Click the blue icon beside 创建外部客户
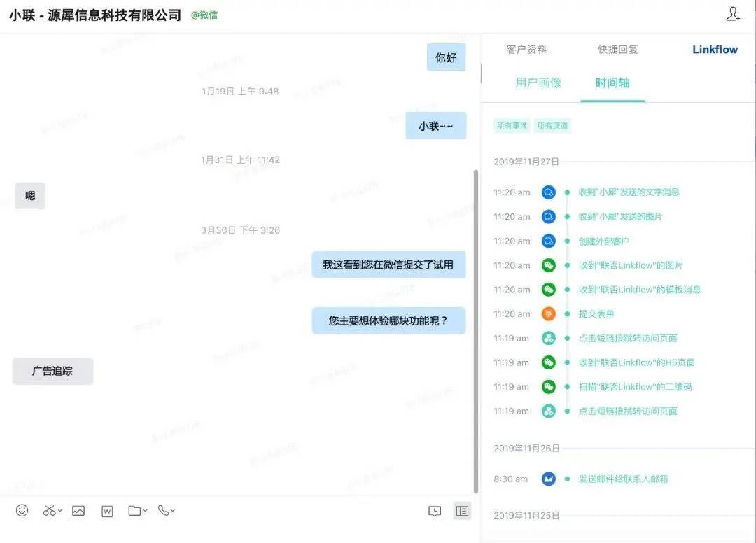Screen dimensions: 756x543 click(548, 241)
